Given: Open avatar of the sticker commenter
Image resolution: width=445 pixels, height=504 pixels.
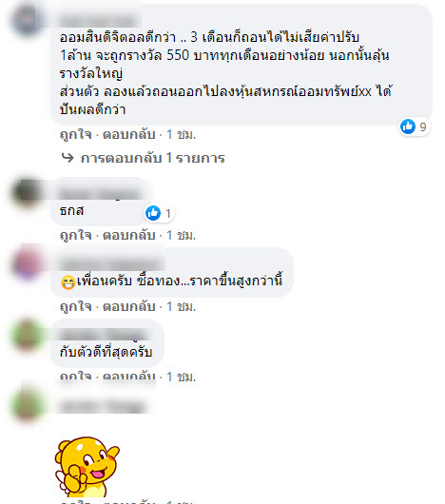Looking at the screenshot, I should point(28,406).
